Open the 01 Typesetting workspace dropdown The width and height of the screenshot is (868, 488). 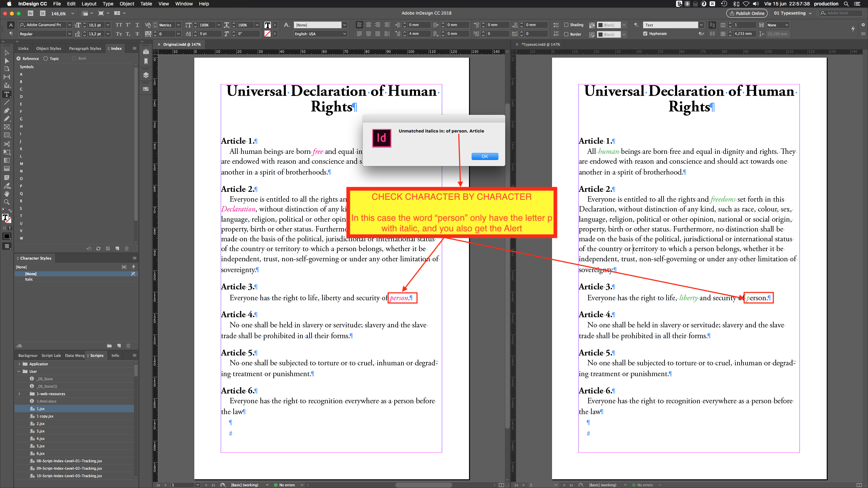[x=793, y=13]
